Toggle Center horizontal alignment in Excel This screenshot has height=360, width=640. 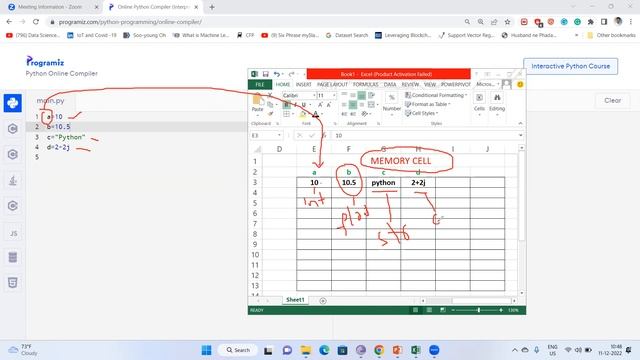[x=353, y=105]
